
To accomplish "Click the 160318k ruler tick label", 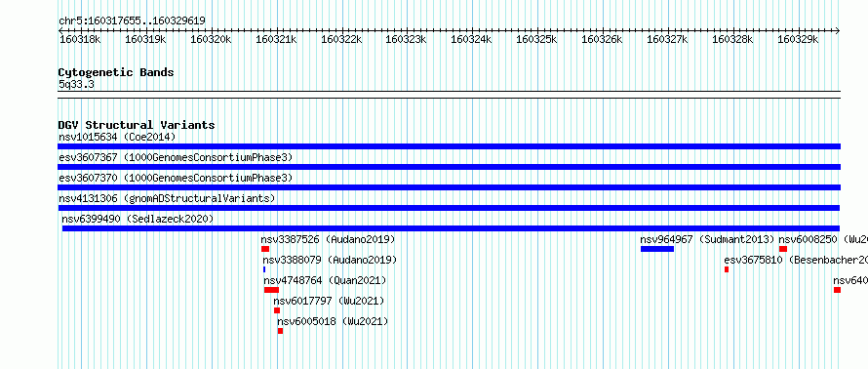I will click(x=80, y=39).
